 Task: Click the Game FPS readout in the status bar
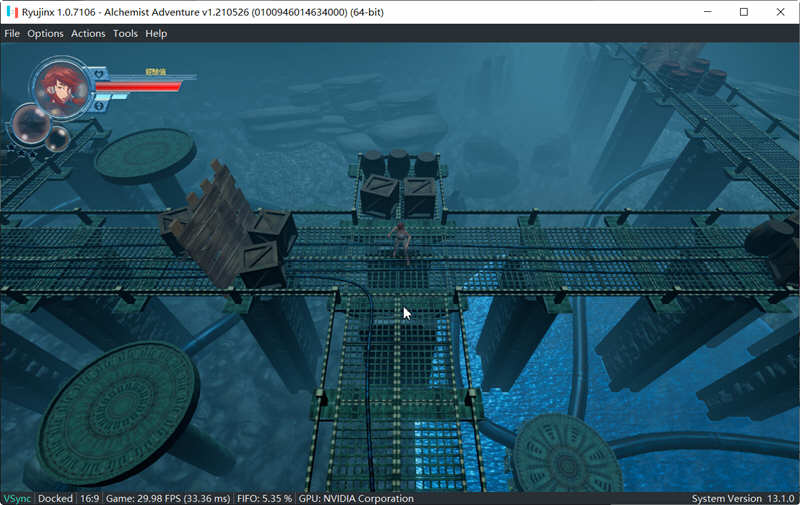(168, 498)
